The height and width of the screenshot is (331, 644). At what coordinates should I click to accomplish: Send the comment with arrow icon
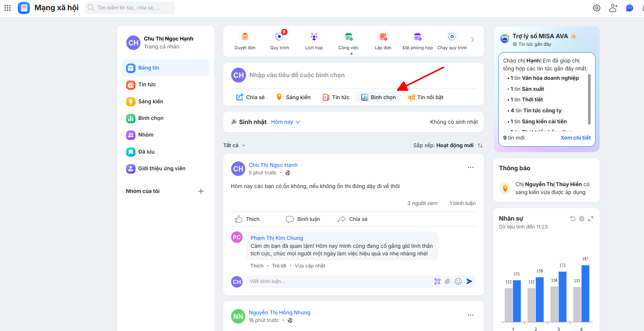470,281
